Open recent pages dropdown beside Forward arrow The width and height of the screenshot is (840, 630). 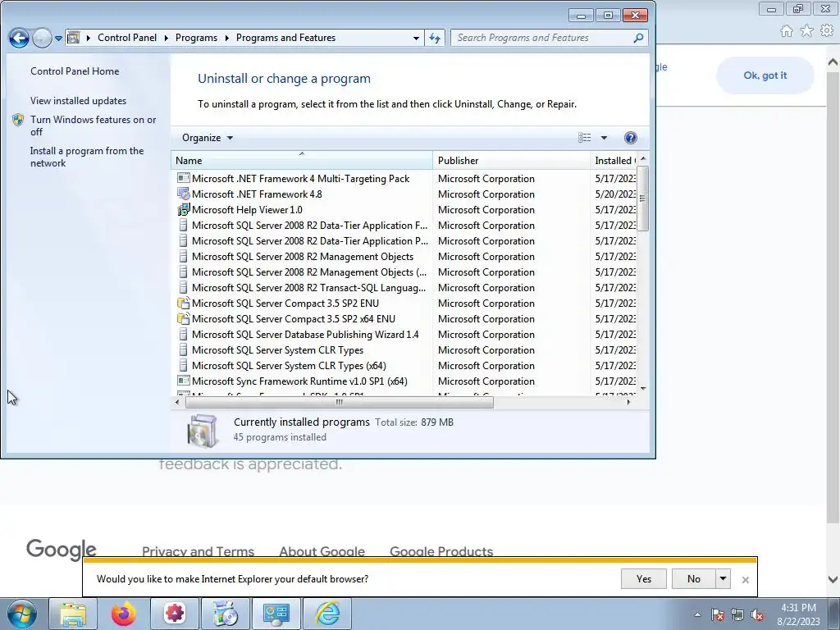tap(58, 39)
